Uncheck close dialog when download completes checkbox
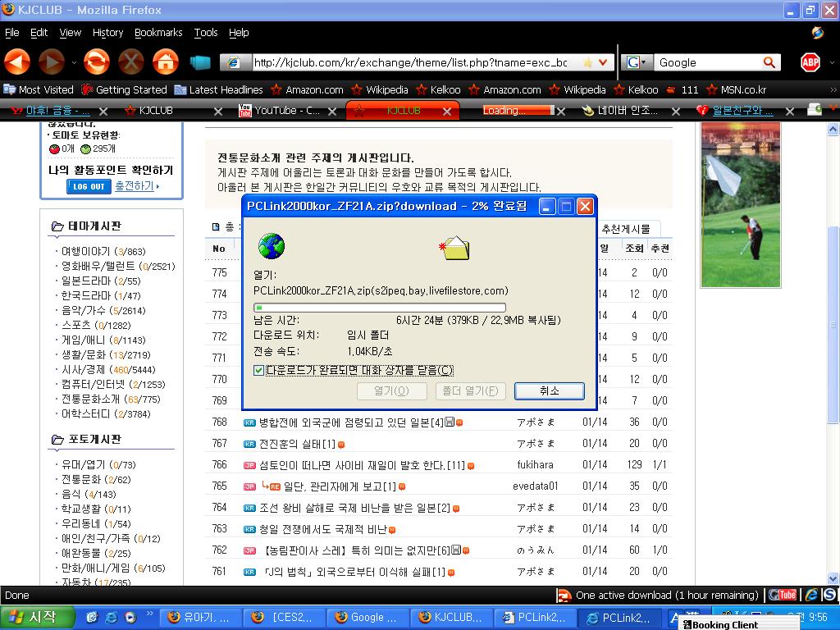Image resolution: width=840 pixels, height=630 pixels. (x=259, y=371)
